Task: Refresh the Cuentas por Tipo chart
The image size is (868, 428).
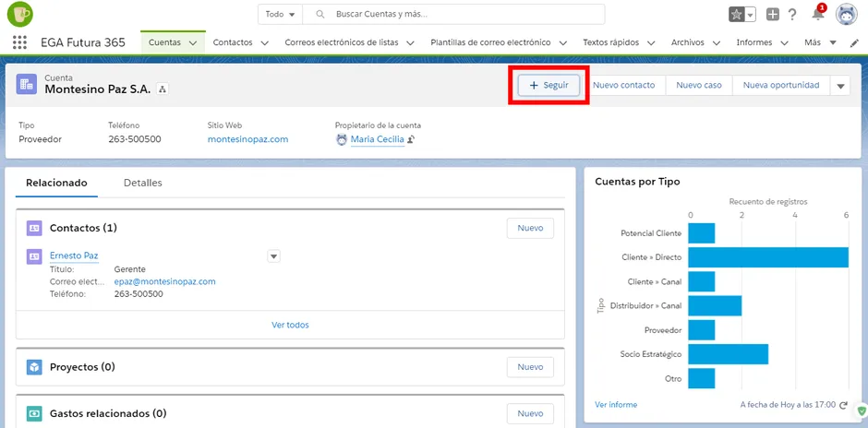Action: click(843, 405)
